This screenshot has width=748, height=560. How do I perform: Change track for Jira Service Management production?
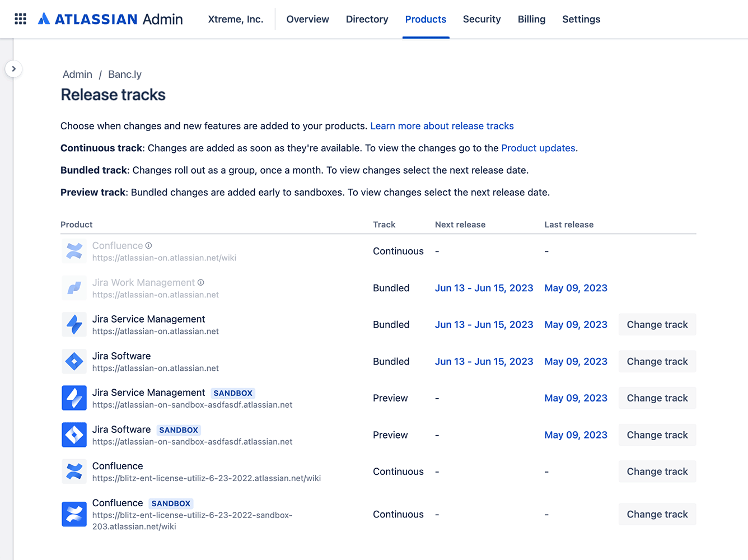[x=657, y=325]
